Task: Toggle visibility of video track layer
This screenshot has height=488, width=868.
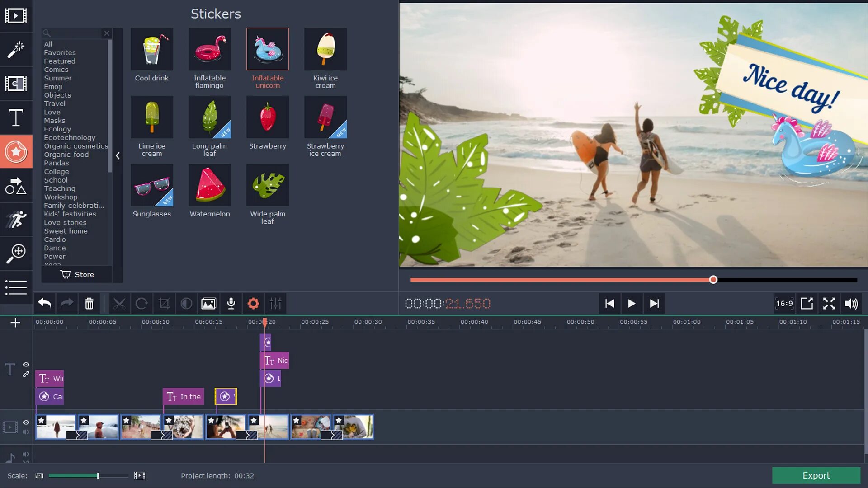Action: (26, 422)
